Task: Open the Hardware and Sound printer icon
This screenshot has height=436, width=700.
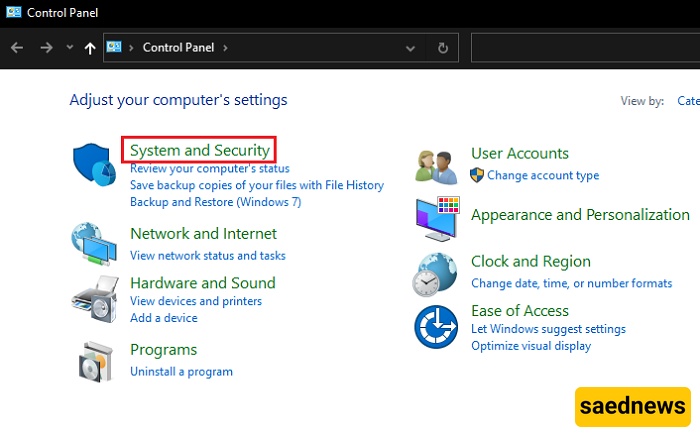Action: (95, 299)
